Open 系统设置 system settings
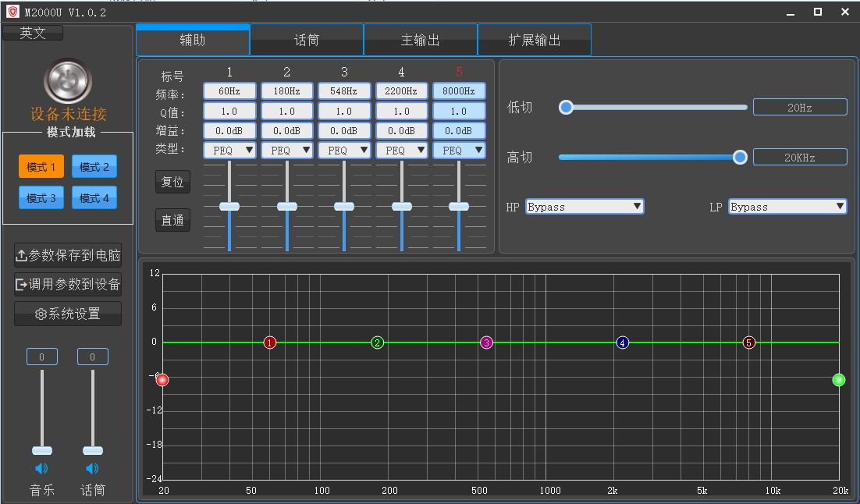 [x=68, y=314]
